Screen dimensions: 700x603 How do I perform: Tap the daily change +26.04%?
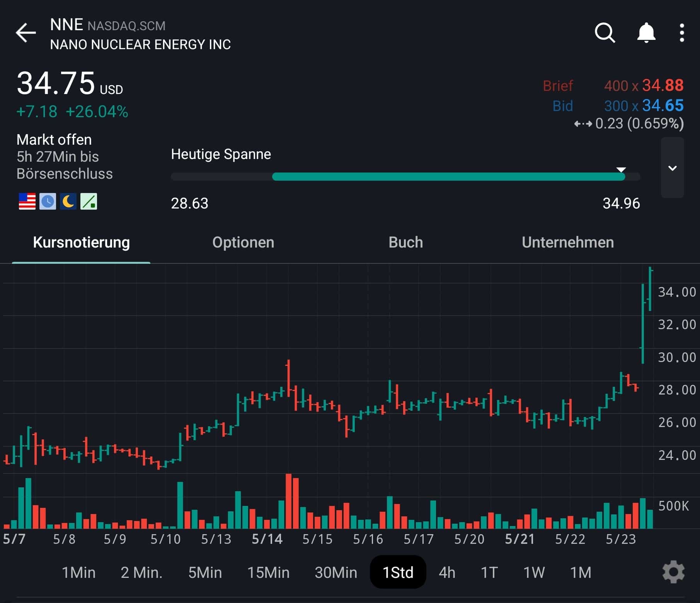[97, 112]
